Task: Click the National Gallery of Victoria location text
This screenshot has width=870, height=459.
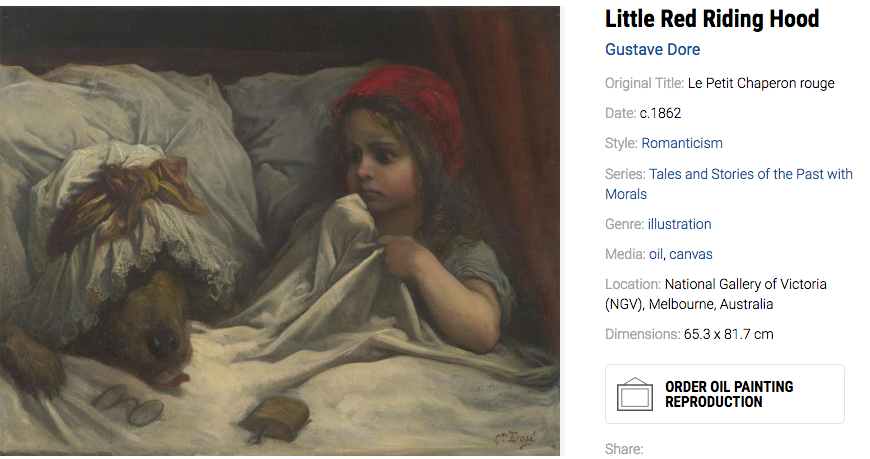Action: pyautogui.click(x=745, y=284)
